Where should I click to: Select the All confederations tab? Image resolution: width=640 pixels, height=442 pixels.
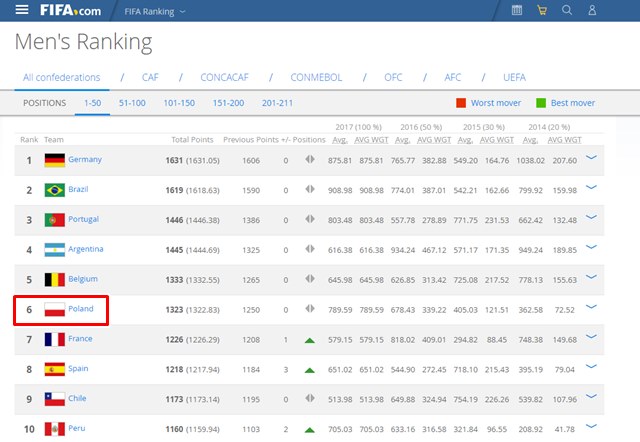(62, 78)
